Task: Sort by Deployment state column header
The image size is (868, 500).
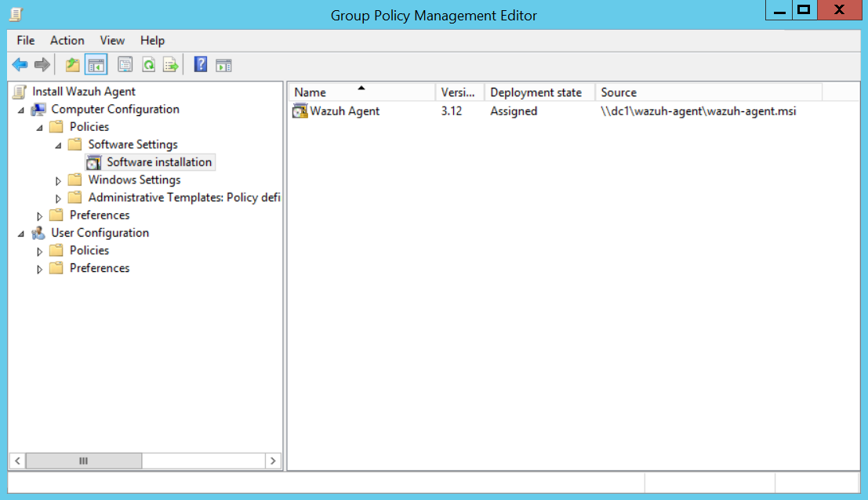Action: tap(539, 92)
